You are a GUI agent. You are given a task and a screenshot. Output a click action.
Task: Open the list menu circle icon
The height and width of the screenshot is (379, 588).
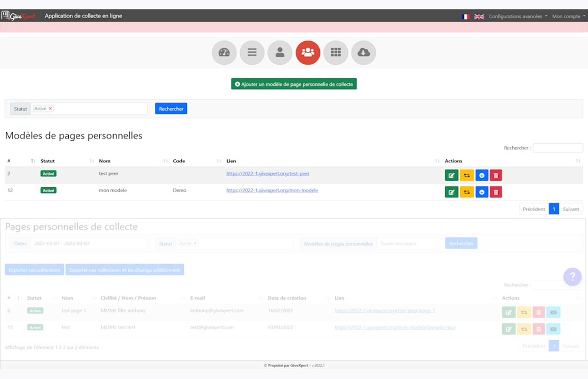[x=252, y=53]
